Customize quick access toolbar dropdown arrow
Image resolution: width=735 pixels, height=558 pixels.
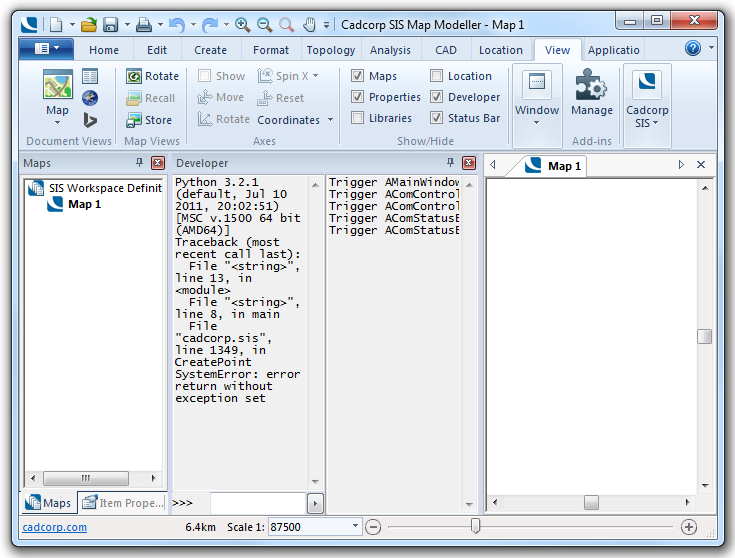coord(326,24)
